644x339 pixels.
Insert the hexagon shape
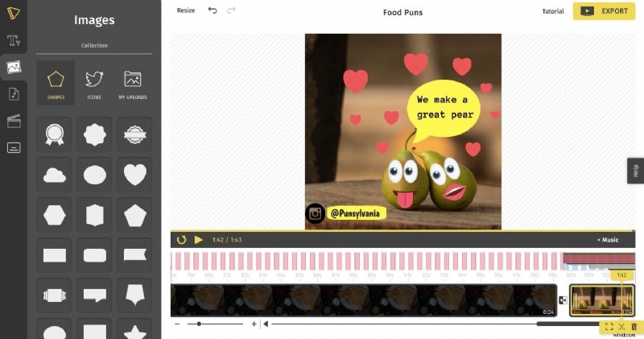coord(55,214)
